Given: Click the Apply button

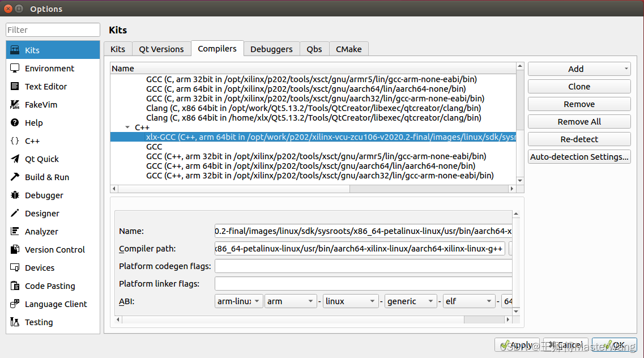Looking at the screenshot, I should click(517, 346).
